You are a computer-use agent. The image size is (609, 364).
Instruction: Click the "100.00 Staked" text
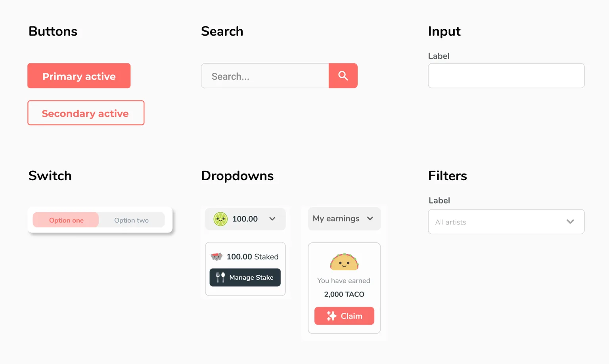(253, 257)
